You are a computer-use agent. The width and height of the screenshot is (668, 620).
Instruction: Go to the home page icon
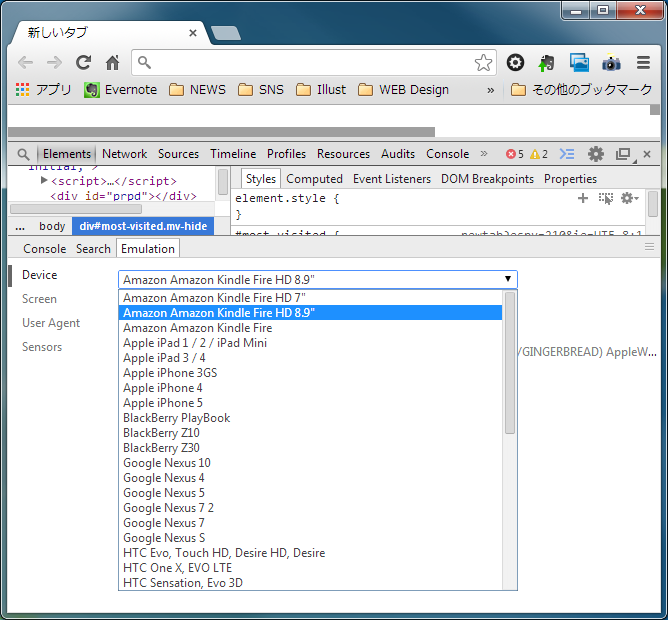click(112, 63)
